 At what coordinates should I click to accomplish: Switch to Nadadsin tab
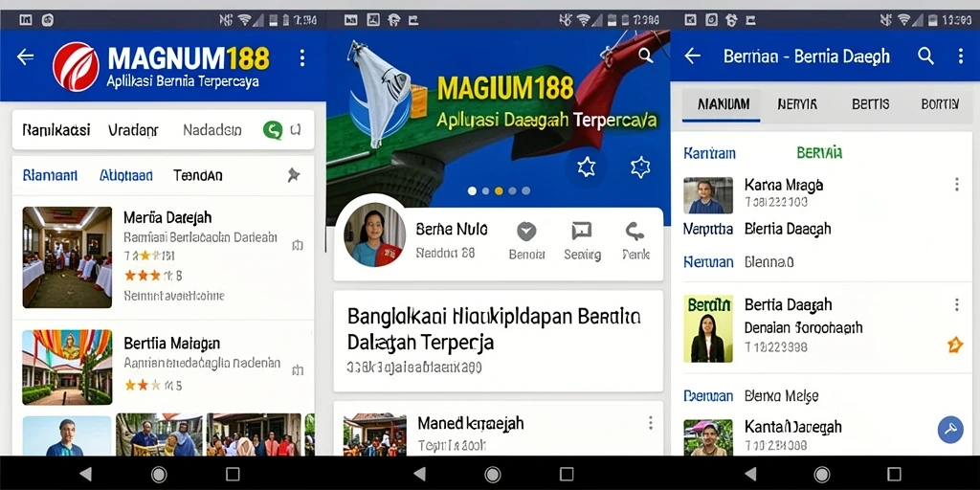coord(212,130)
